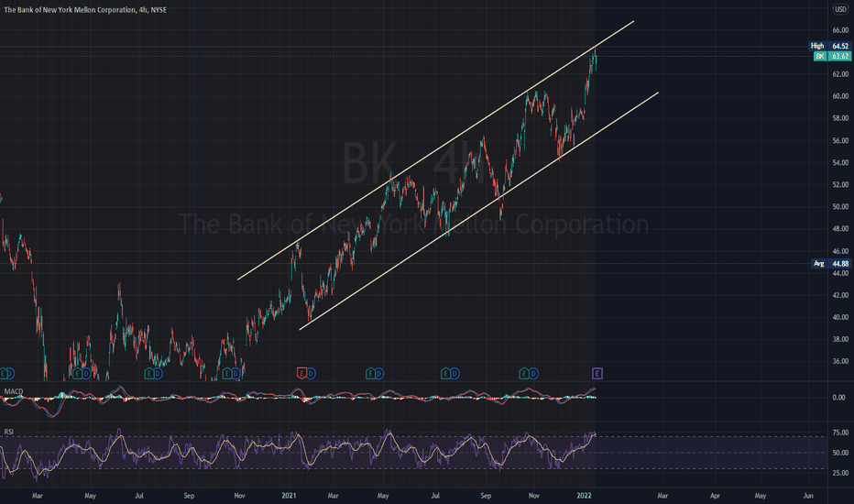Open the earnings marker near April 2021
Screen dimensions: 854x504
(370, 373)
